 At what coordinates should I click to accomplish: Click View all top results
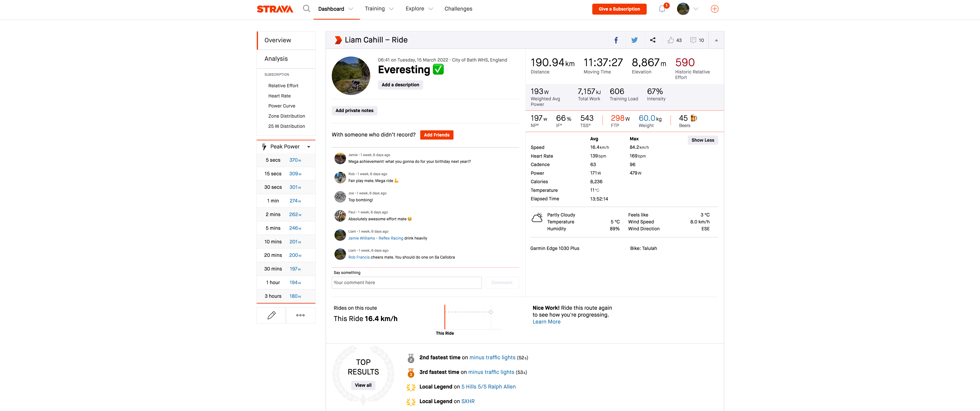363,385
